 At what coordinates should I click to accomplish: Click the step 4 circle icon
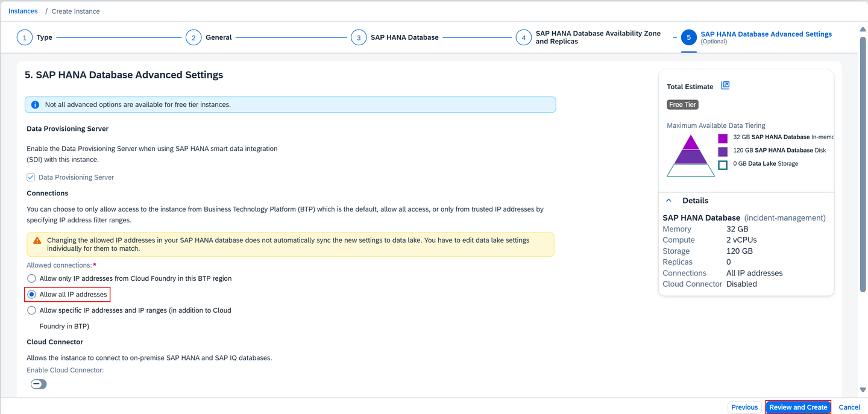523,37
